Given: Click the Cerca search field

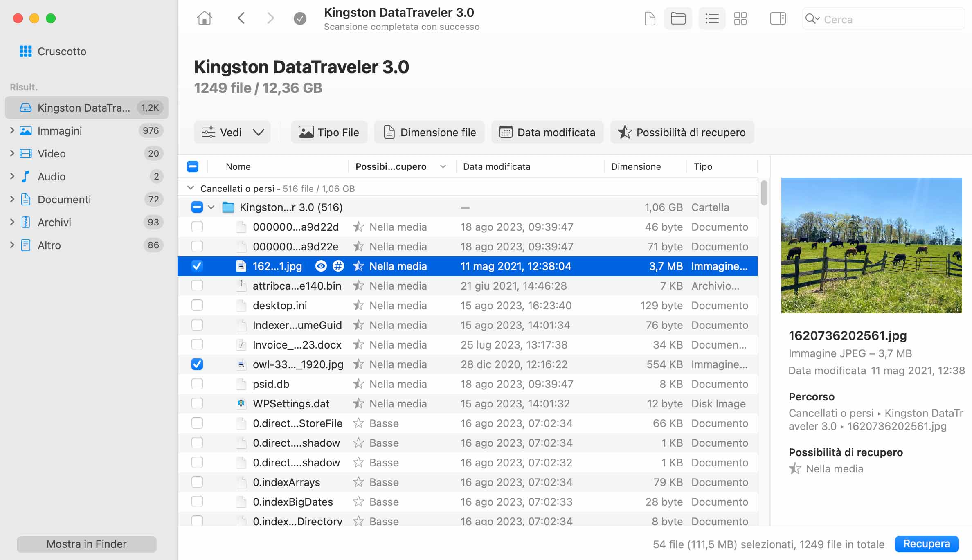Looking at the screenshot, I should coord(884,19).
